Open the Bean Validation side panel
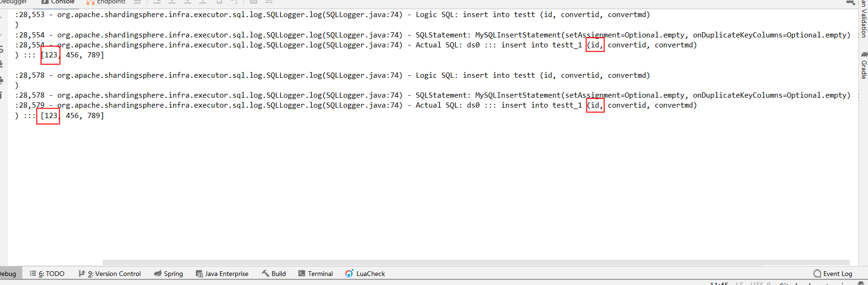Image resolution: width=868 pixels, height=285 pixels. [864, 19]
